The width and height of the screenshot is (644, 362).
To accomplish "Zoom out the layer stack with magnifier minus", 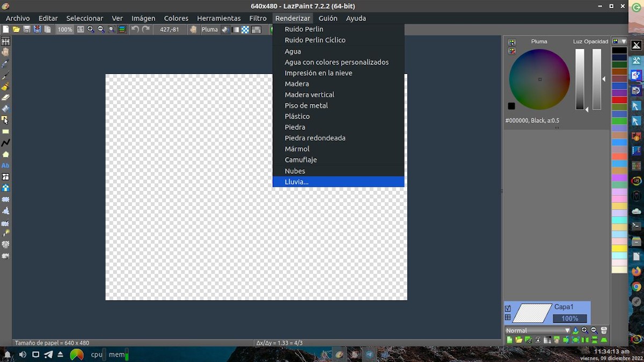I will point(594,330).
